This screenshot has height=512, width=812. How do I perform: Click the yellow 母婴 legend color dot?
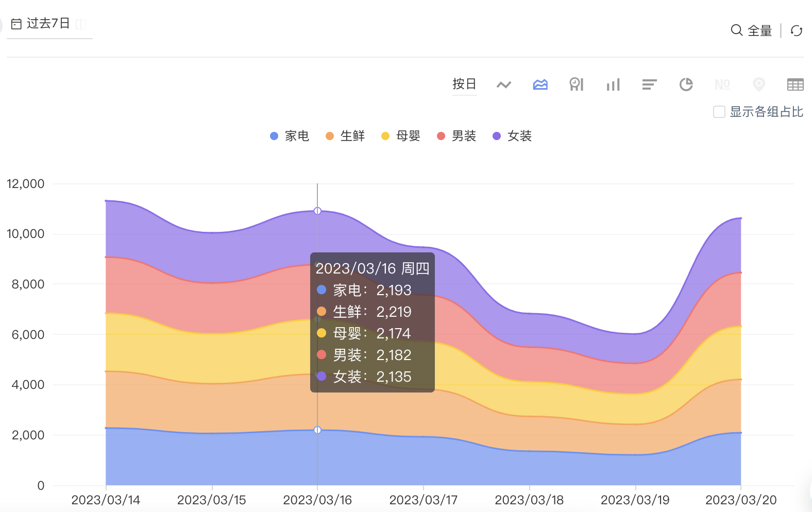tap(385, 136)
